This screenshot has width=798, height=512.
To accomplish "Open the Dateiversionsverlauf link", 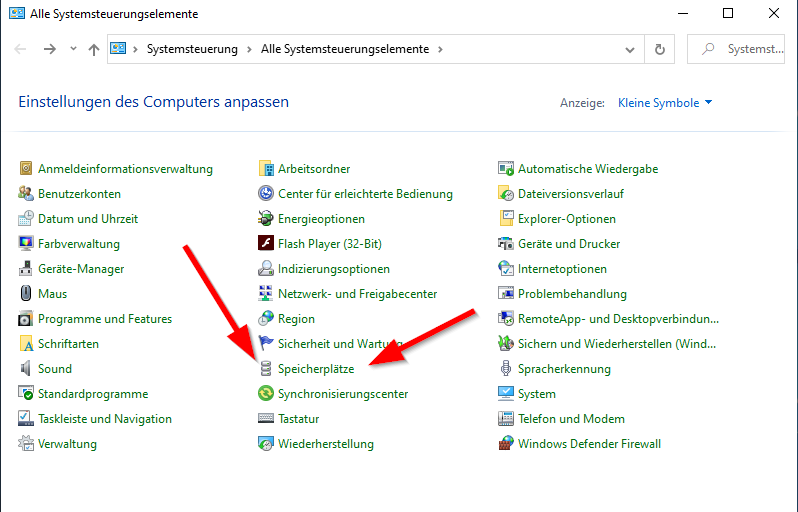I will [x=571, y=193].
